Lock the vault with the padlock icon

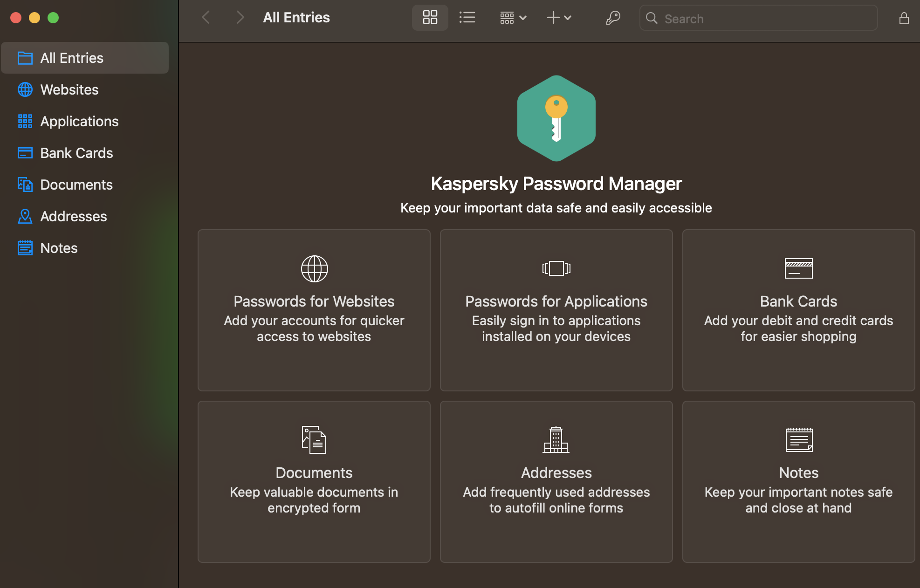point(904,18)
